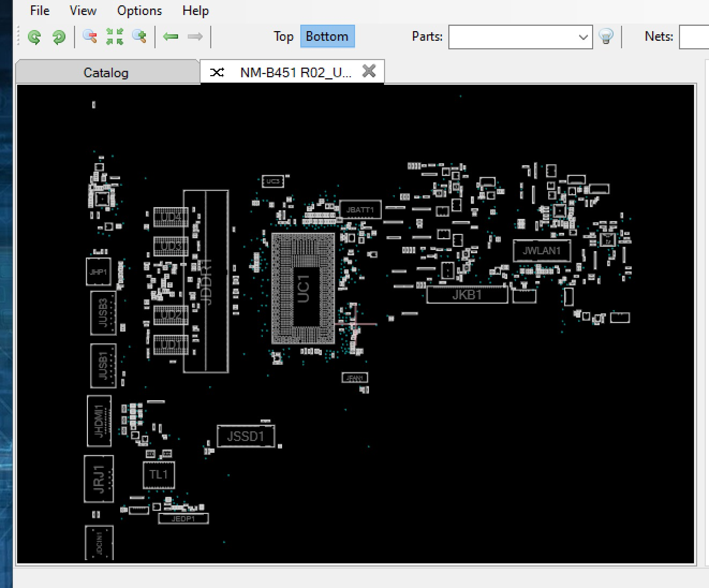Open the Help menu
709x588 pixels.
pos(195,11)
